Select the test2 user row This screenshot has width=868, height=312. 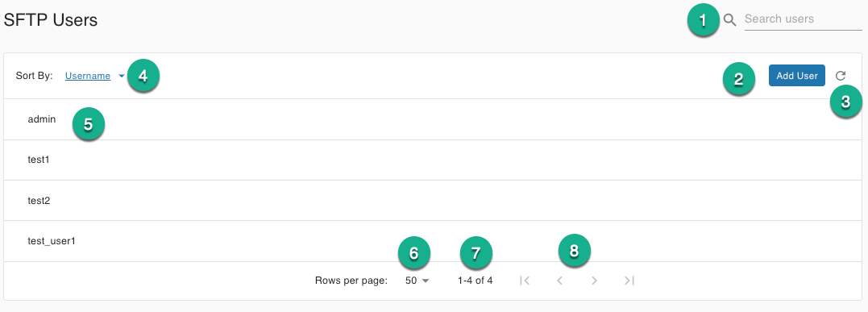pos(433,200)
